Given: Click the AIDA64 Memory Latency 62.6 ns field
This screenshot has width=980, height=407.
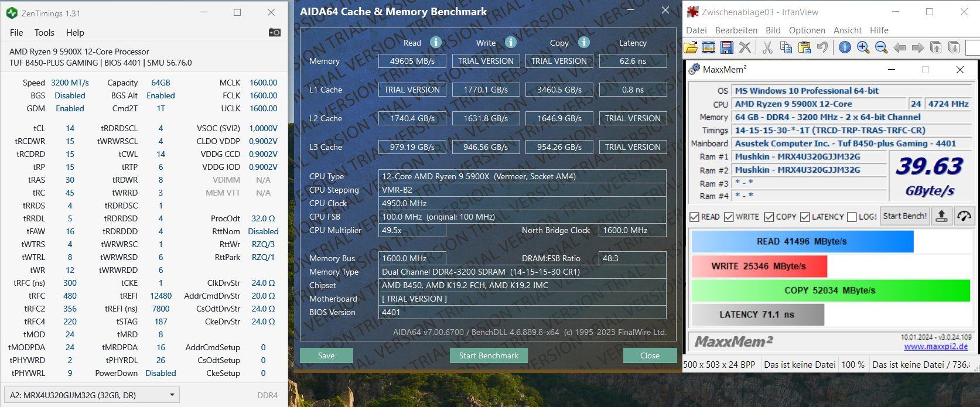Looking at the screenshot, I should pos(633,61).
